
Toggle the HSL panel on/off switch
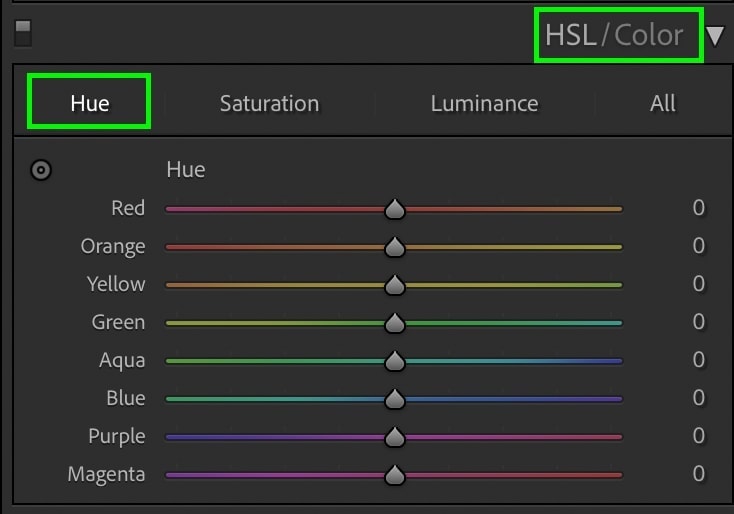[x=22, y=33]
